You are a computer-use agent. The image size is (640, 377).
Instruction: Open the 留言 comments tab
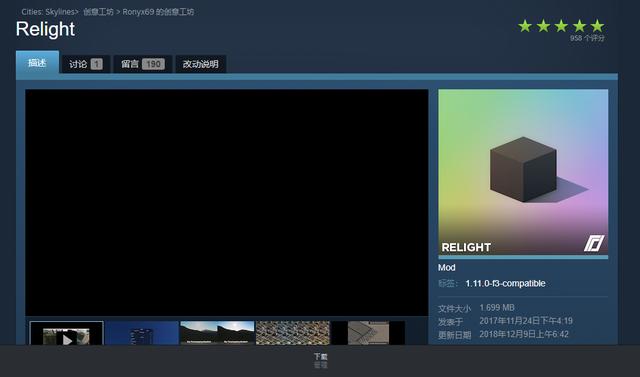tap(143, 64)
